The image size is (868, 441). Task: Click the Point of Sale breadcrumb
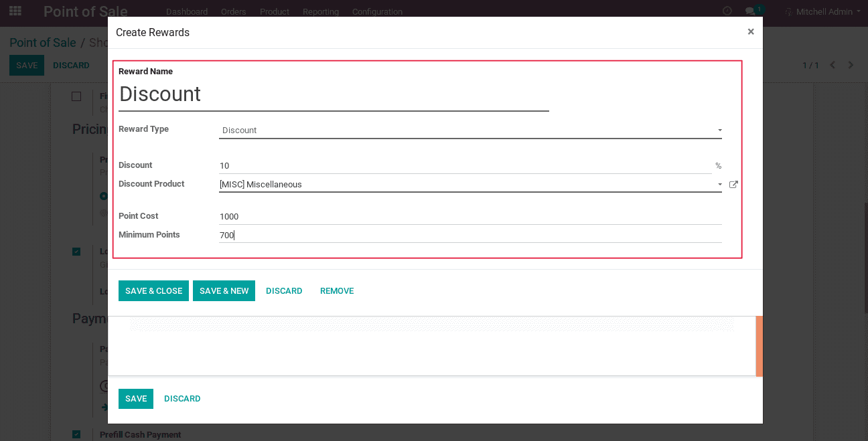[x=43, y=43]
